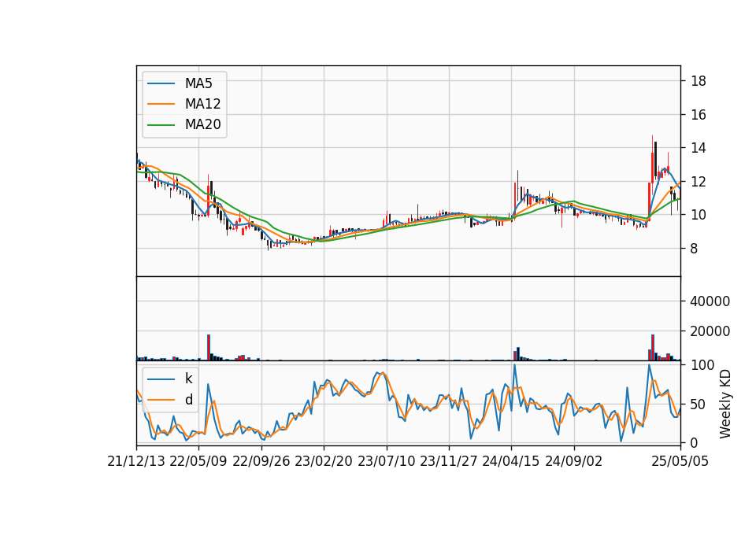The height and width of the screenshot is (543, 756).
Task: Click the 24/04/15 date axis label
Action: pyautogui.click(x=511, y=461)
